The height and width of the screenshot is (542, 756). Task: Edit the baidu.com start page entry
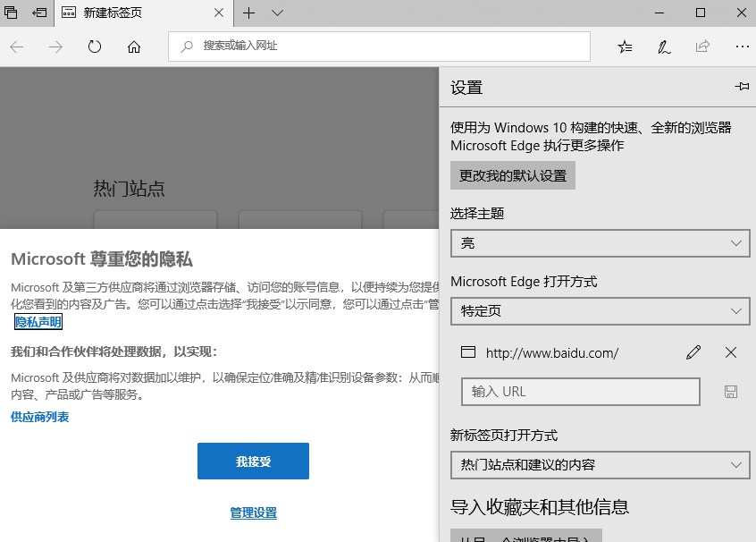coord(693,352)
